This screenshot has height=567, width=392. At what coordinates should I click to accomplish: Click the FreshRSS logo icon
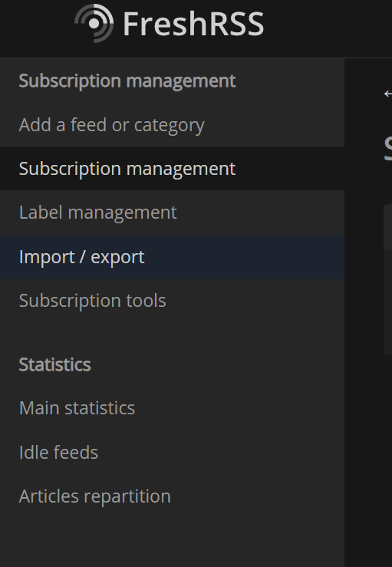coord(94,24)
